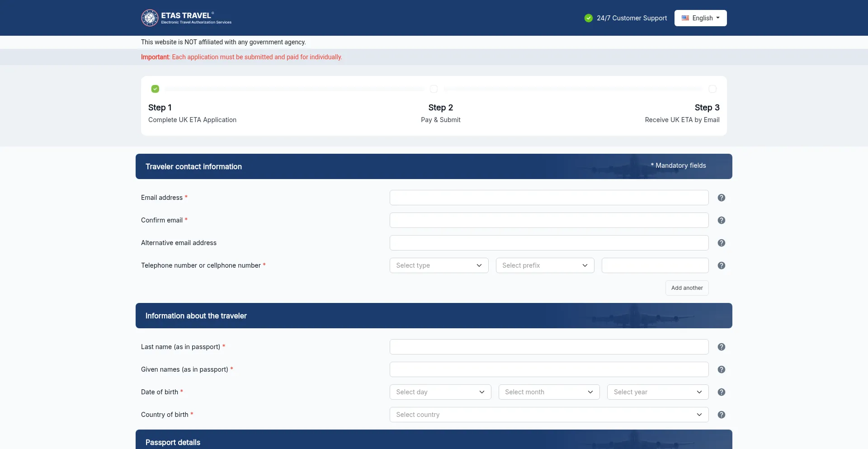The image size is (868, 449).
Task: Expand the Select type phone dropdown
Action: click(439, 265)
